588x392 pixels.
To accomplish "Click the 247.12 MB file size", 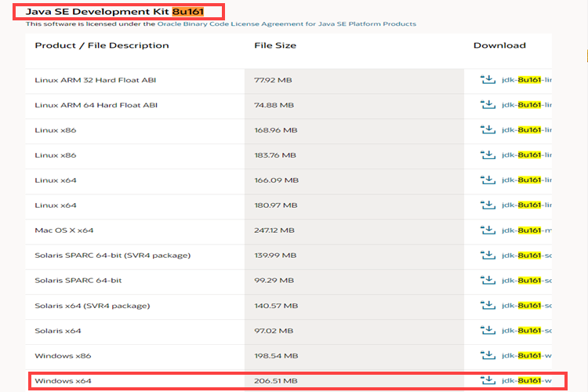I will coord(274,230).
